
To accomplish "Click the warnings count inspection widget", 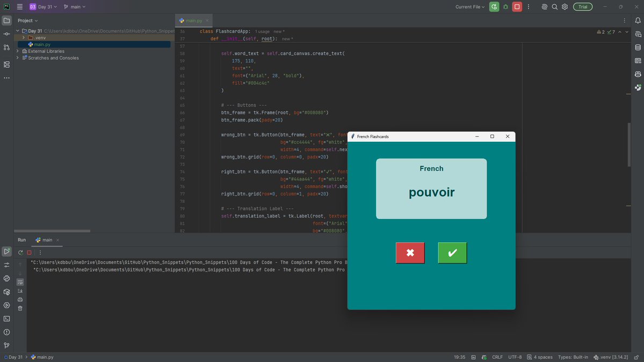I will pos(601,32).
